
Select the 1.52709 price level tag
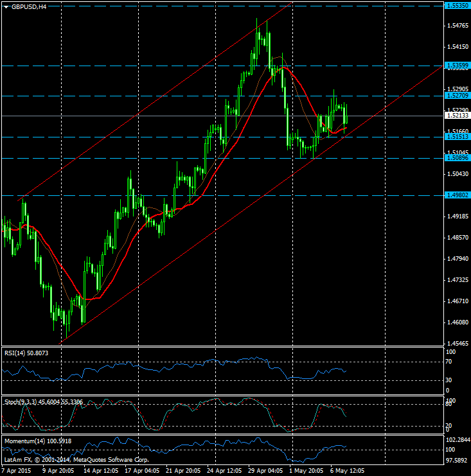[x=457, y=95]
